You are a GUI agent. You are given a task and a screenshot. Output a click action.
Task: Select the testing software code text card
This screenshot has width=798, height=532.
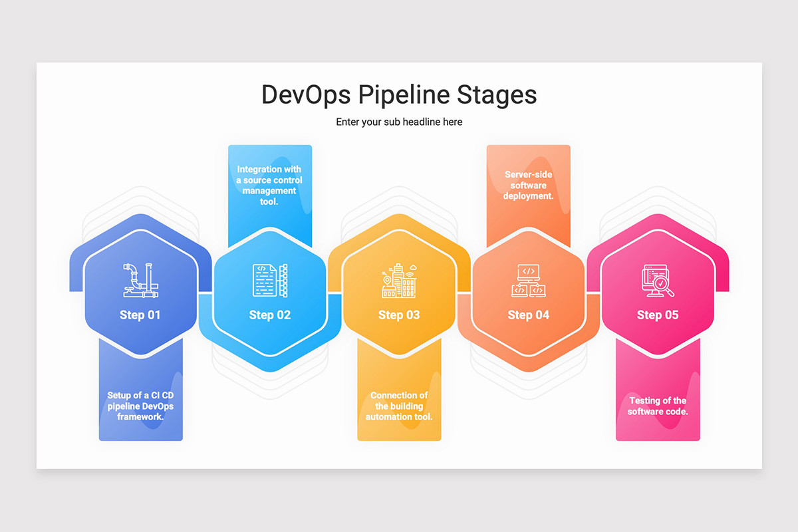coord(657,406)
